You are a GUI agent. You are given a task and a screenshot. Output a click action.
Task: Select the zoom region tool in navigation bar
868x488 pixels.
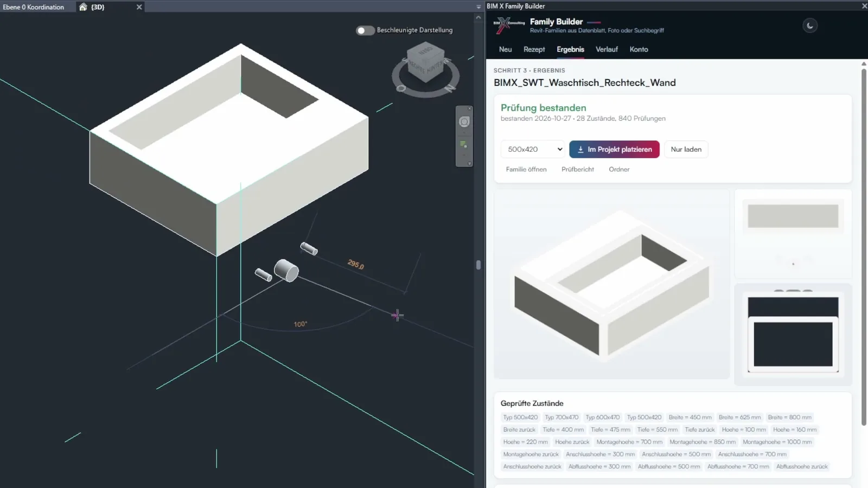tap(464, 145)
